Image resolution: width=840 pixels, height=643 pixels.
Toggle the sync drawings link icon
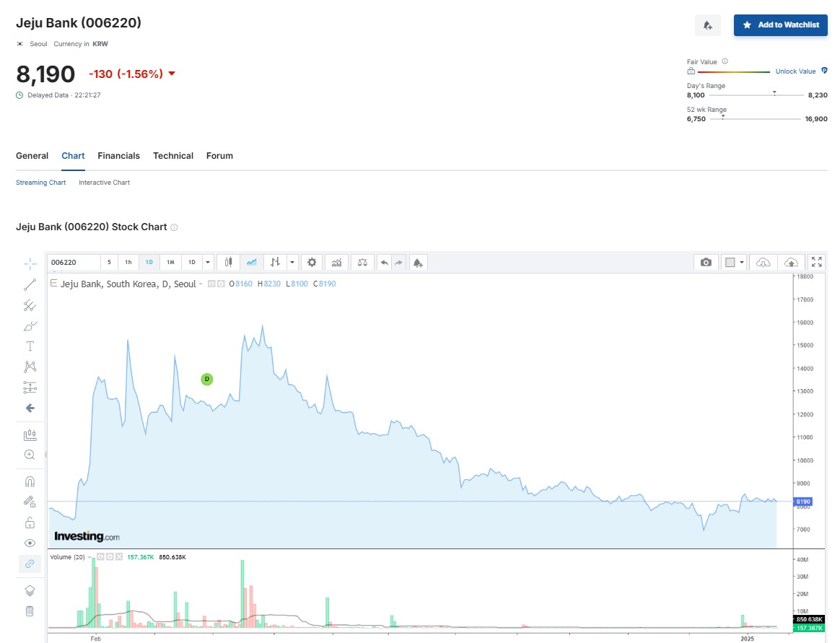(x=30, y=564)
